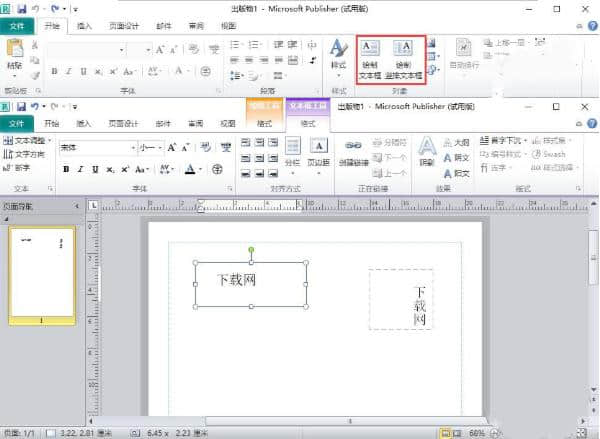This screenshot has width=600, height=439.
Task: Click the Paste icon in upper ribbon
Action: pyautogui.click(x=15, y=54)
